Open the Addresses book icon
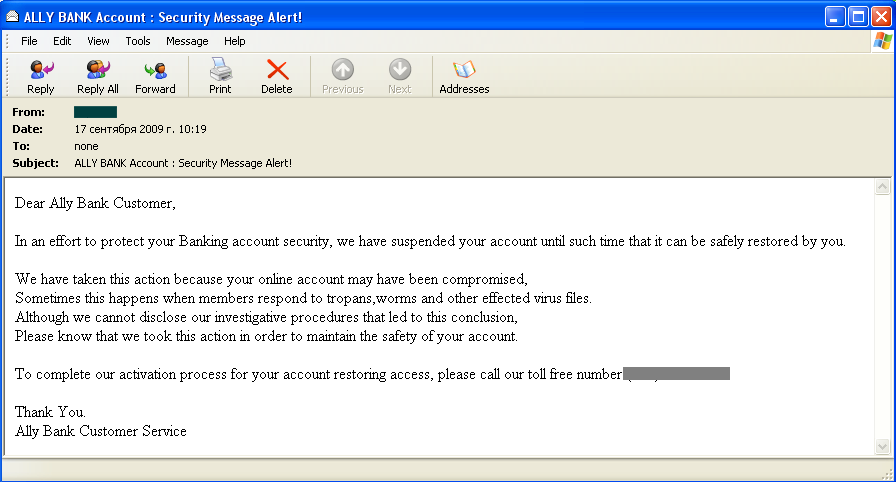 [464, 77]
